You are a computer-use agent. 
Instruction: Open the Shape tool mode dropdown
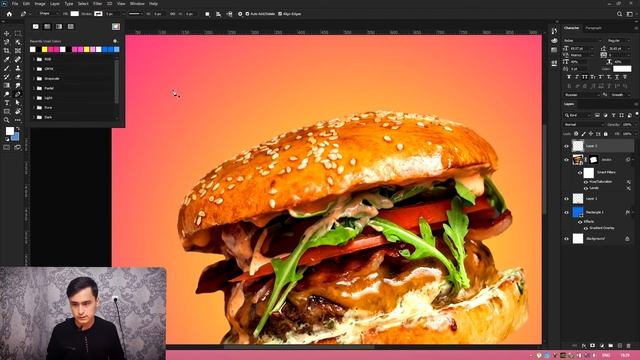coord(48,14)
